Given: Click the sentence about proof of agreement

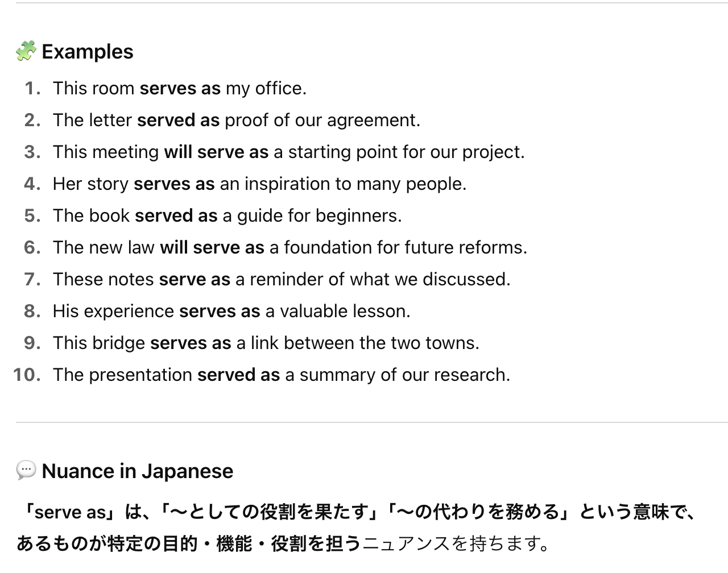Looking at the screenshot, I should coord(237,121).
